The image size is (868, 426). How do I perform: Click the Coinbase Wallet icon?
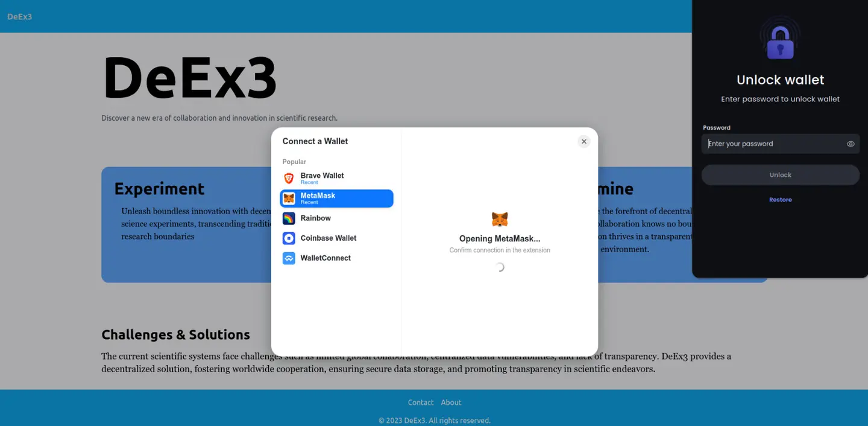pos(289,238)
